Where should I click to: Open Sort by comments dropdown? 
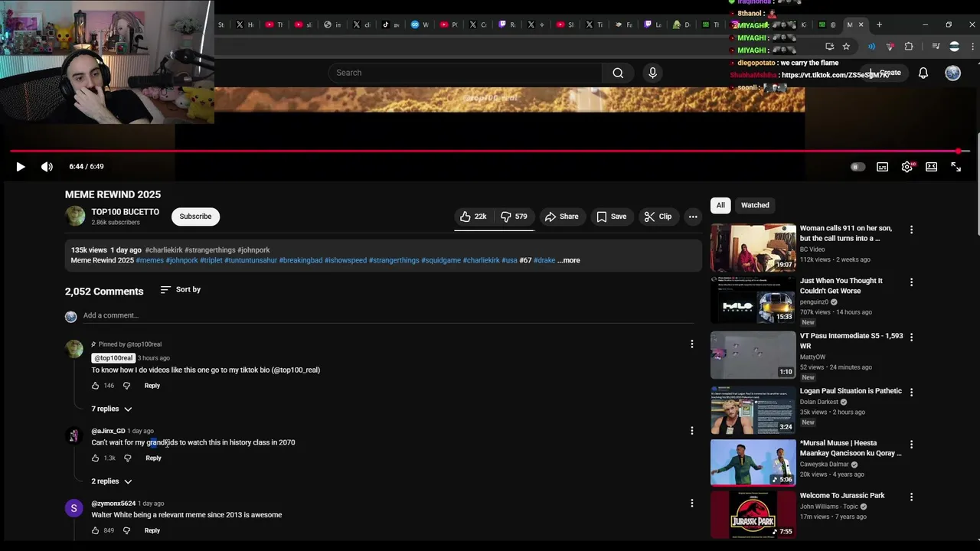181,289
